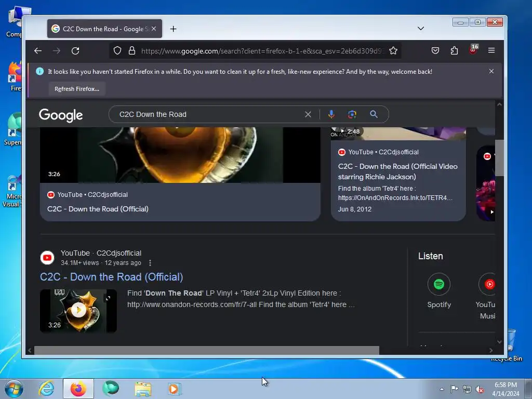Click the Refresh Firefox button
Viewport: 532px width, 399px height.
(77, 89)
